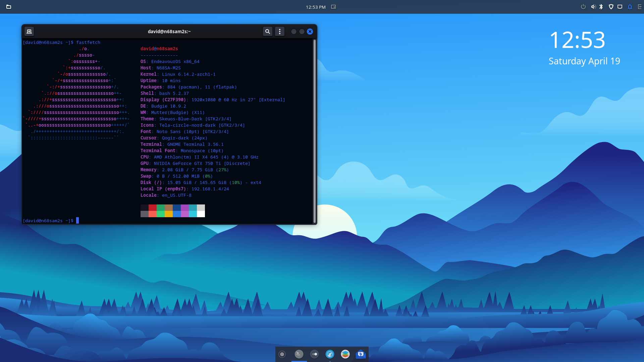The height and width of the screenshot is (362, 644).
Task: Maximize the terminal window
Action: 302,32
